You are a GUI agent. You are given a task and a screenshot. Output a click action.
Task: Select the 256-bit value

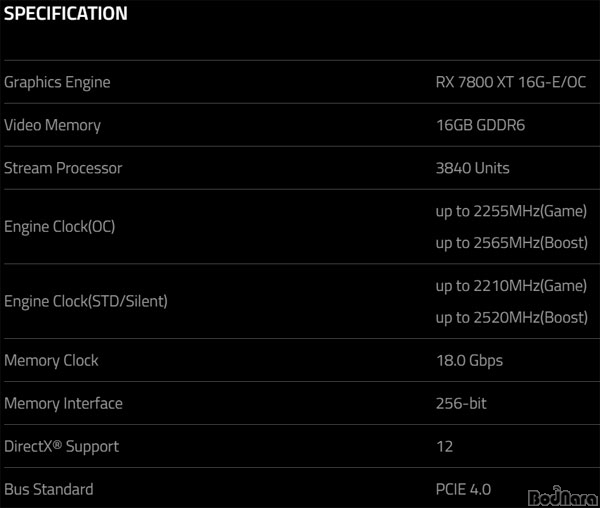click(461, 403)
